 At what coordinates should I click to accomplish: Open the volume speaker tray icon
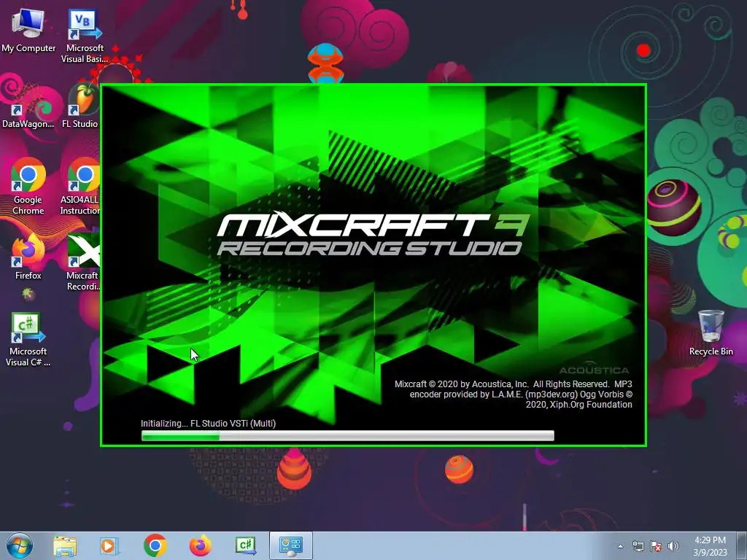click(x=673, y=546)
